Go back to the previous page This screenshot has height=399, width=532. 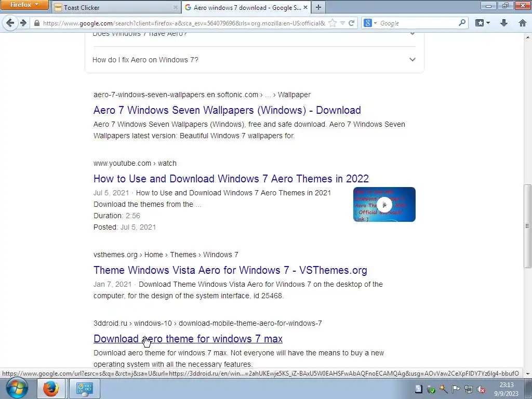coord(10,23)
